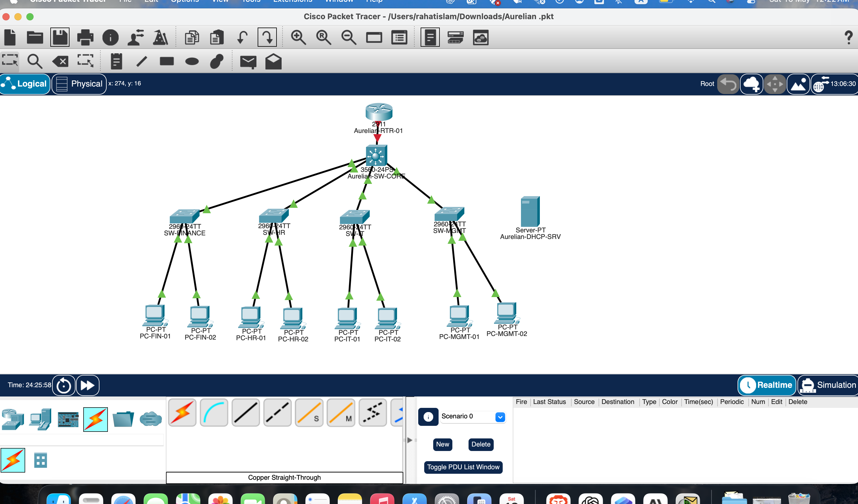Click Aurelian-RTR-01 router

click(x=379, y=112)
